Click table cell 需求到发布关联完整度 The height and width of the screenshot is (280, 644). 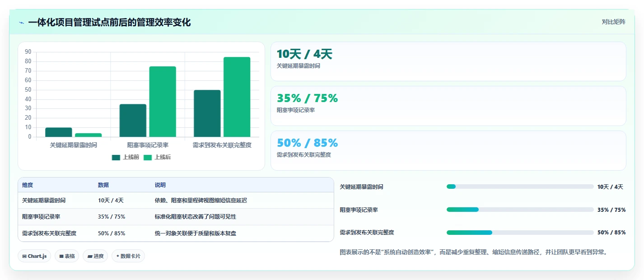pos(49,233)
